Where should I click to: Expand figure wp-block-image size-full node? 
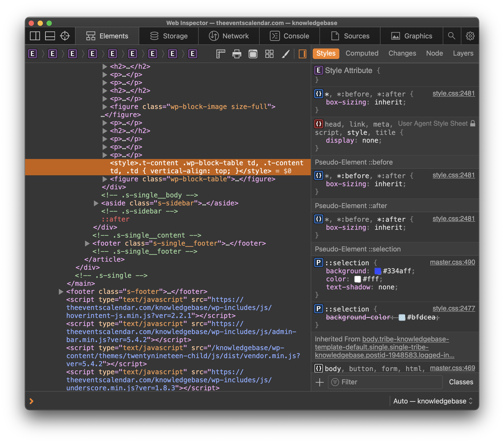(105, 107)
